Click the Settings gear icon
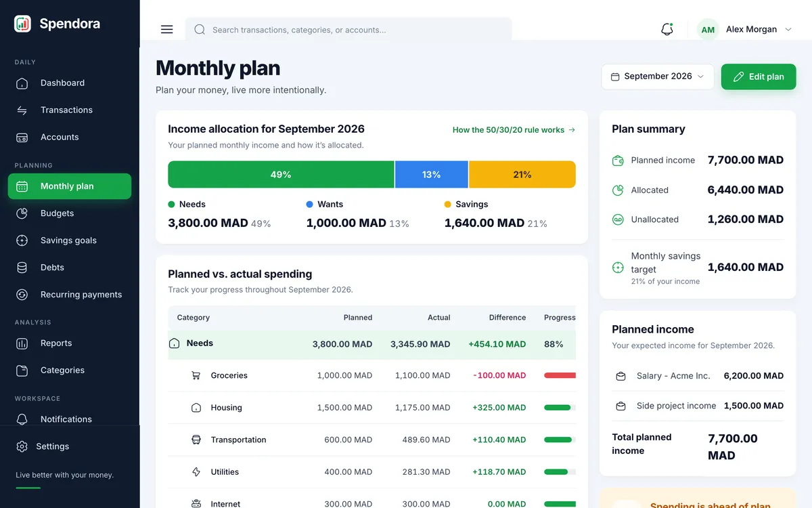The height and width of the screenshot is (508, 812). (22, 446)
